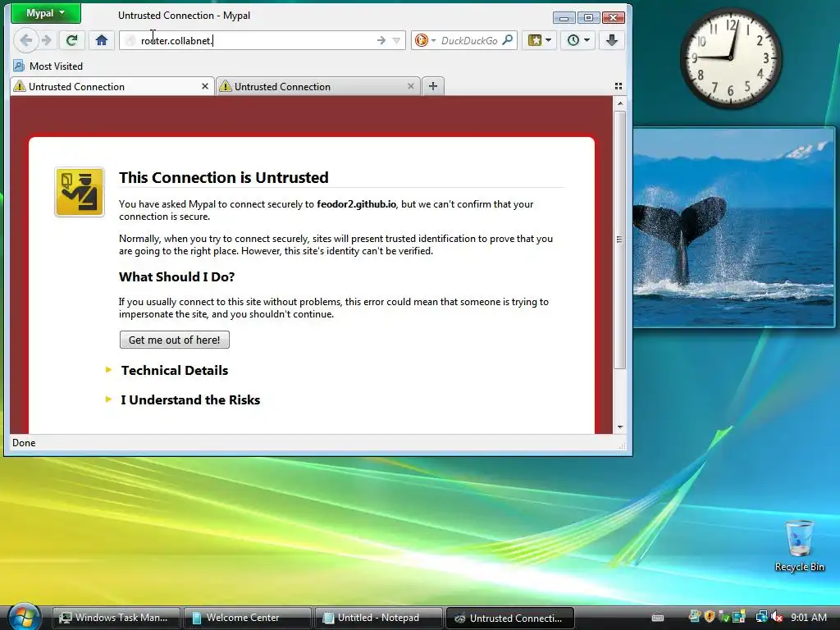Go back with the browser back arrow
This screenshot has height=630, width=840.
25,40
